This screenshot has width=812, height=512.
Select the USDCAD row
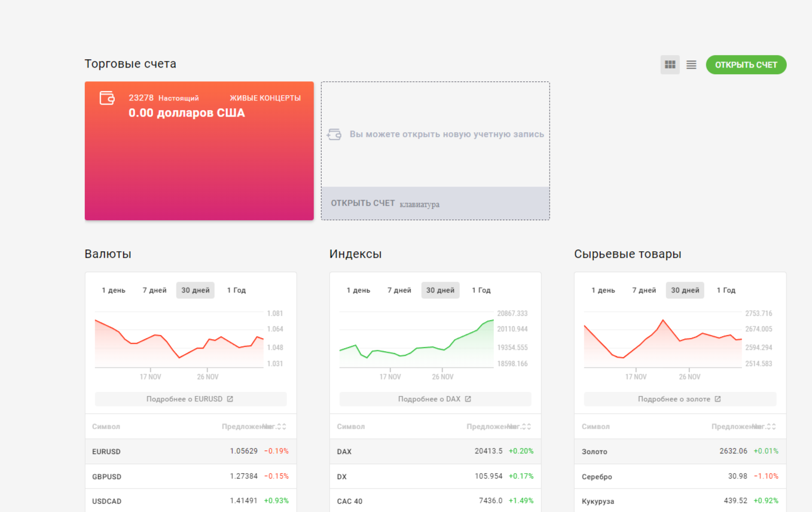click(x=191, y=501)
